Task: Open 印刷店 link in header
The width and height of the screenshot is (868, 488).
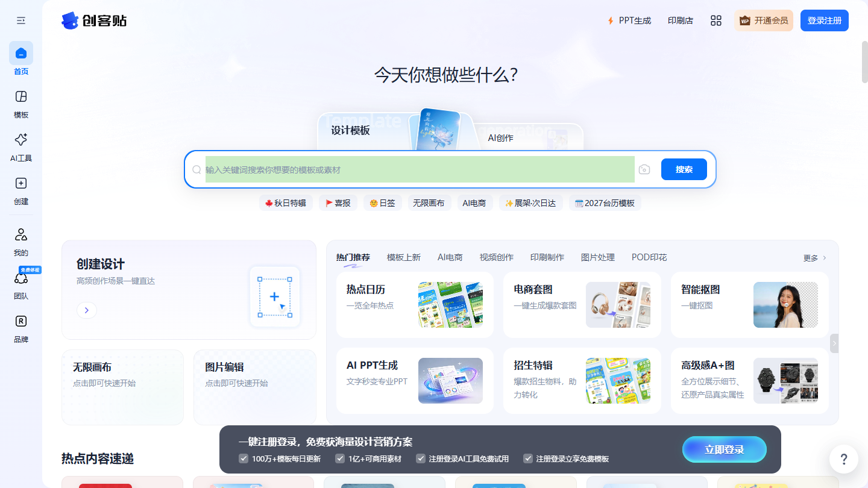Action: [x=681, y=20]
